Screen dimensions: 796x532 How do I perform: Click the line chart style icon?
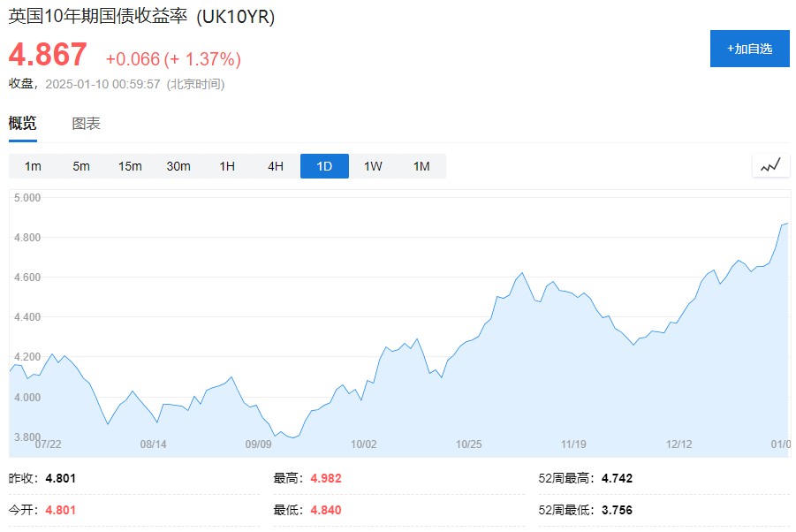(770, 165)
